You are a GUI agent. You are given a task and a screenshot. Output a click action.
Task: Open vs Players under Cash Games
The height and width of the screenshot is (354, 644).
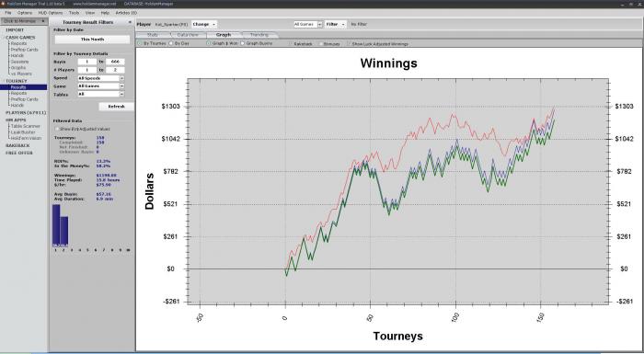(21, 74)
